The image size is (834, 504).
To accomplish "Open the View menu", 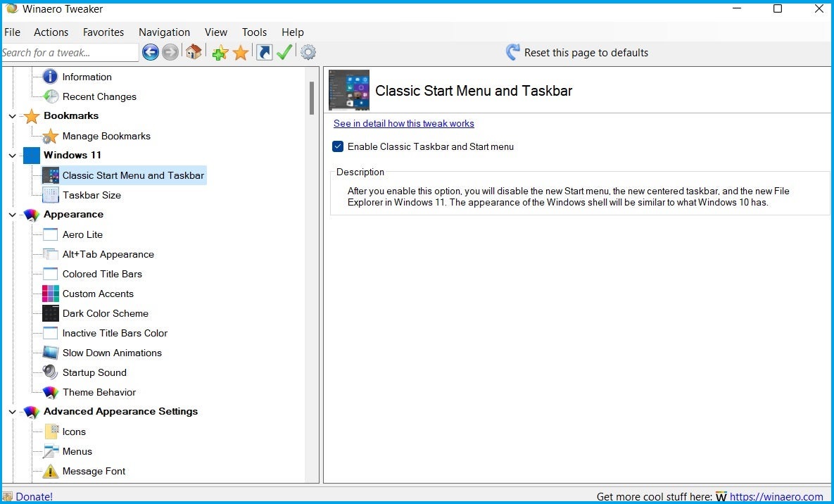I will pos(216,32).
